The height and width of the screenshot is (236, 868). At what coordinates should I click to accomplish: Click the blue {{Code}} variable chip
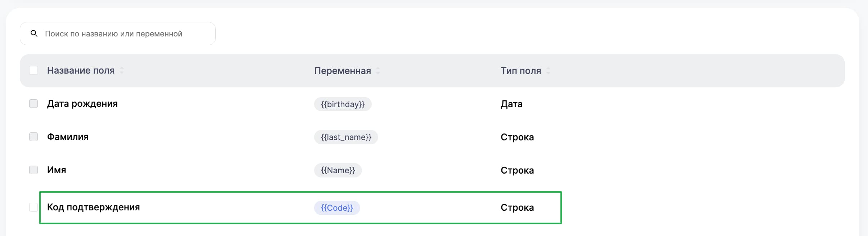[x=337, y=208]
